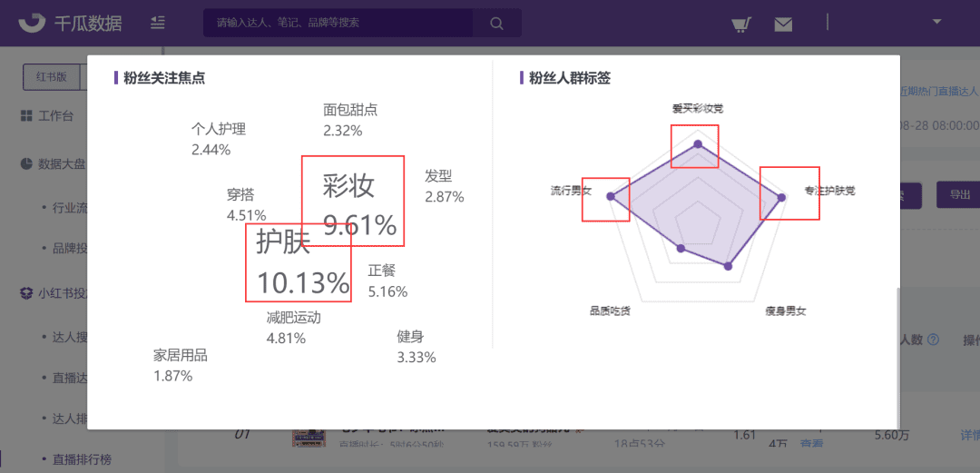The image size is (980, 473).
Task: Click the 粉丝关注焦点 heading
Action: coord(164,78)
